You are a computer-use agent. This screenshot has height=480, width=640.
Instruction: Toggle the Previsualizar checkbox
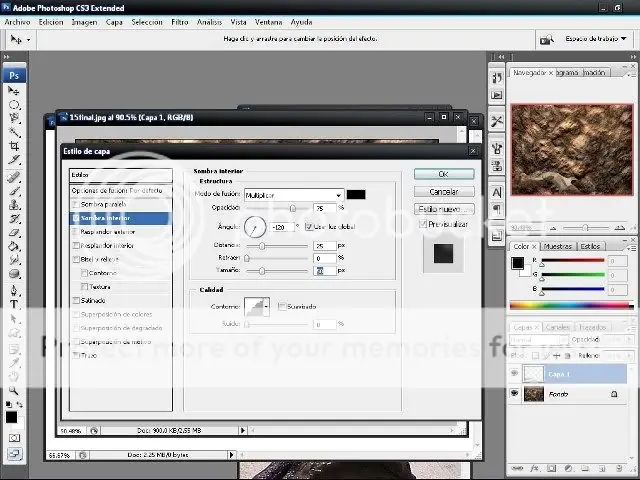point(423,224)
